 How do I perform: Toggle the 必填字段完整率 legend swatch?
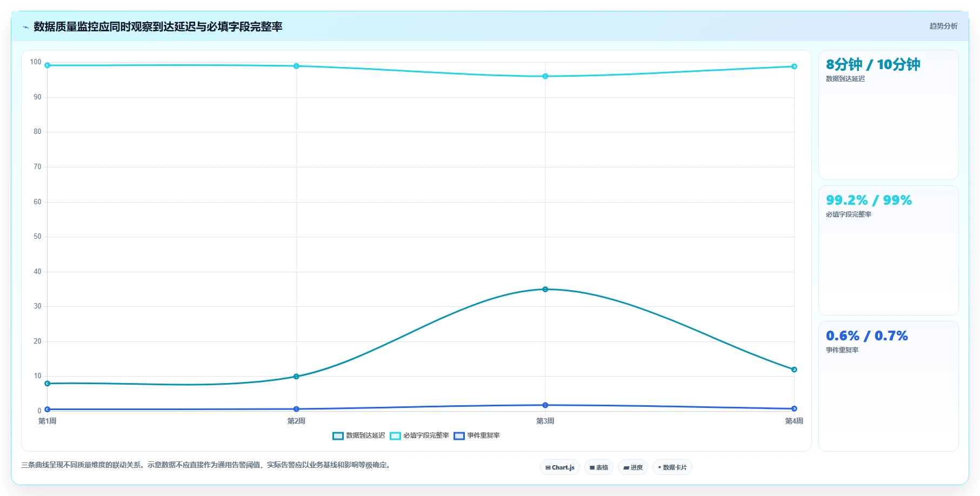point(395,436)
